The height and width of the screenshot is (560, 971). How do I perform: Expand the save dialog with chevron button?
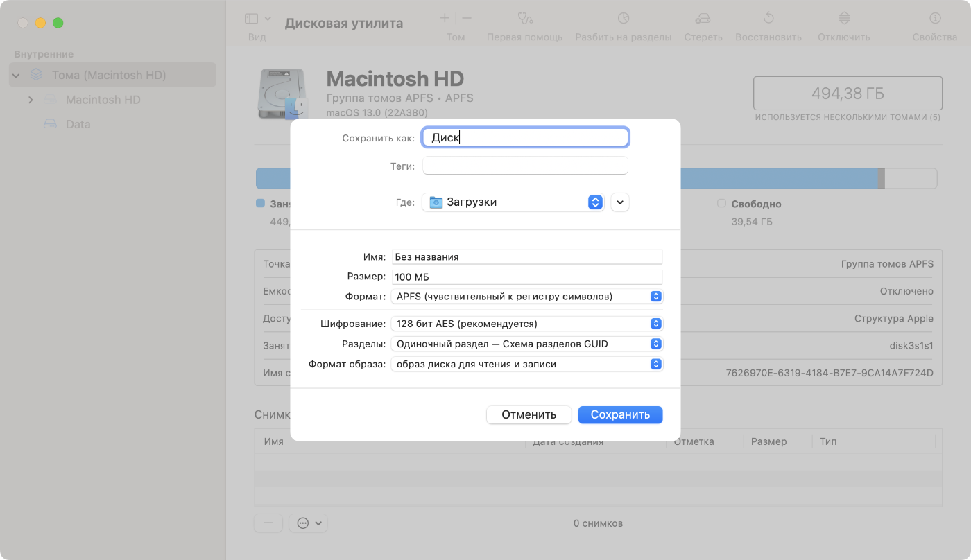(x=620, y=202)
